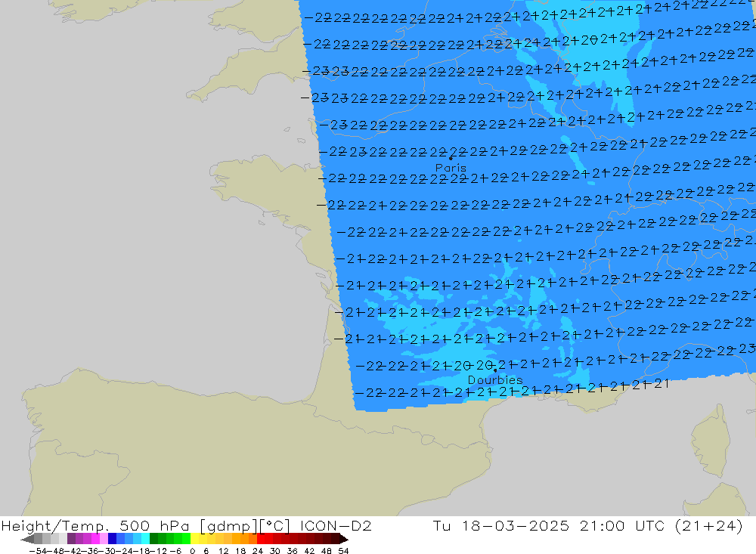Click the 12 value on the color scale

pos(223,551)
